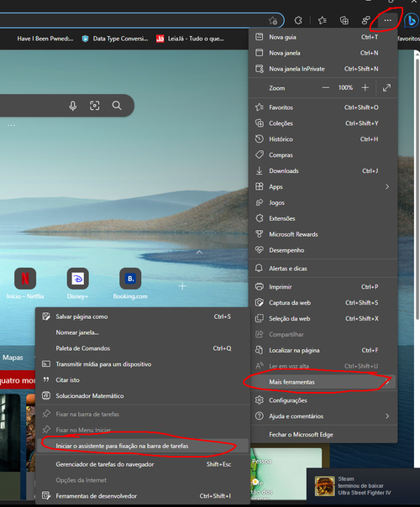Image resolution: width=420 pixels, height=507 pixels.
Task: Enter full screen via zoom arrows icon
Action: [x=386, y=87]
